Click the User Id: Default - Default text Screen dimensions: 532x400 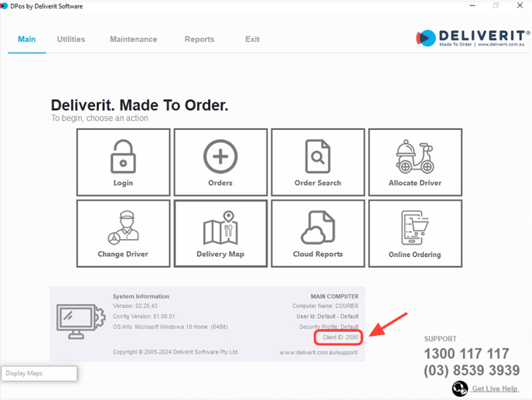tap(327, 316)
